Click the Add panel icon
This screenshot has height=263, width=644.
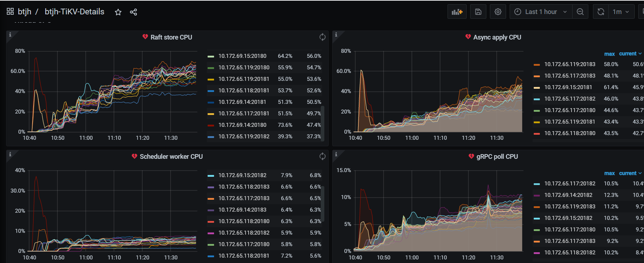(x=457, y=12)
